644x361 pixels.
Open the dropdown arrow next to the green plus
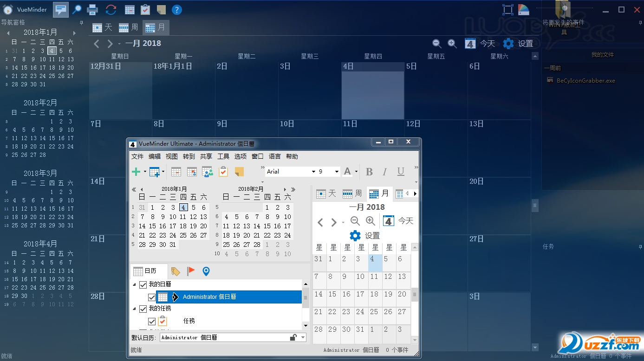[145, 172]
